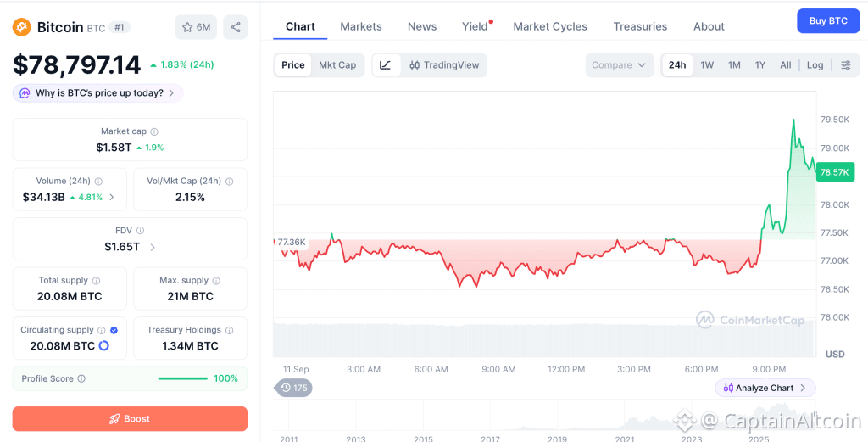
Task: Switch to TradingView chart mode
Action: coord(444,64)
